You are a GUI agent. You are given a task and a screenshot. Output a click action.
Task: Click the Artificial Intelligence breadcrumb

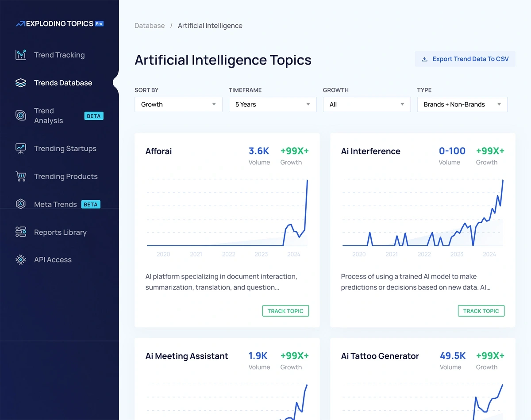pyautogui.click(x=210, y=26)
